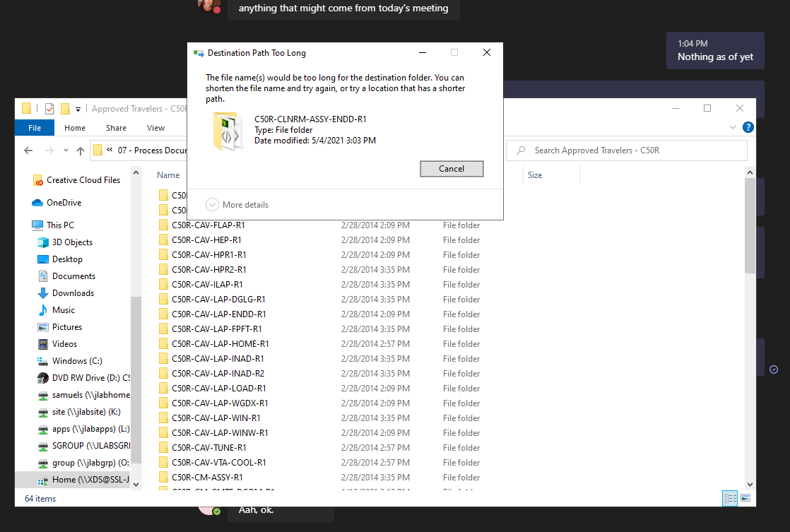Open the Downloads folder in sidebar
The height and width of the screenshot is (532, 790).
click(73, 293)
